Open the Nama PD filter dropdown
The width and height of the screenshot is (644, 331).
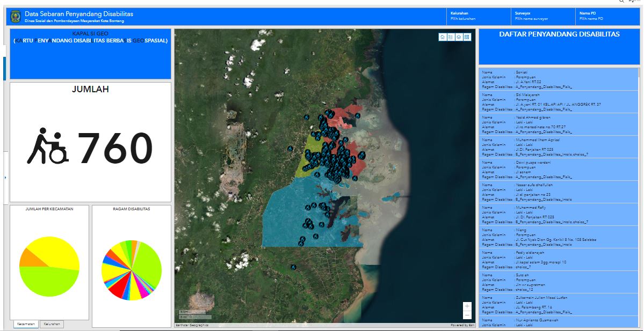tap(608, 17)
